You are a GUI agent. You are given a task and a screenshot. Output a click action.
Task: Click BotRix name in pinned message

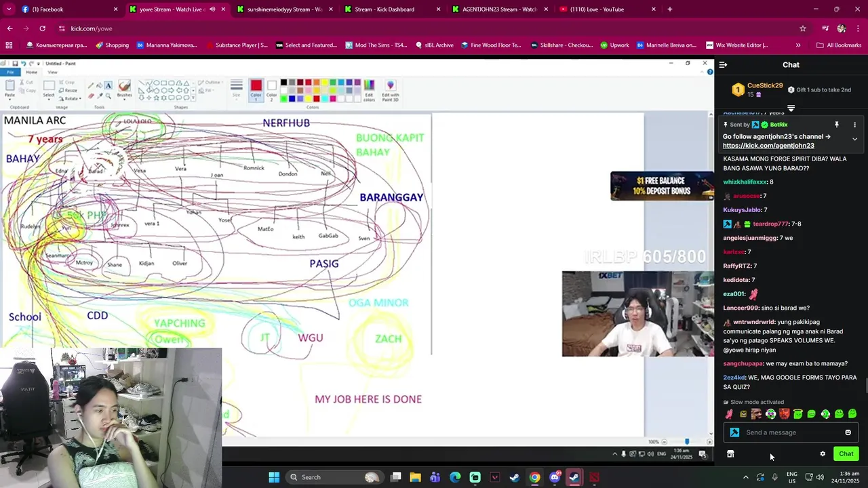tap(778, 125)
